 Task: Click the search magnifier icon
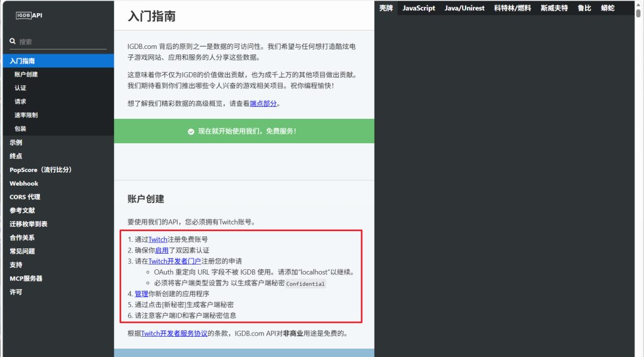click(x=13, y=41)
